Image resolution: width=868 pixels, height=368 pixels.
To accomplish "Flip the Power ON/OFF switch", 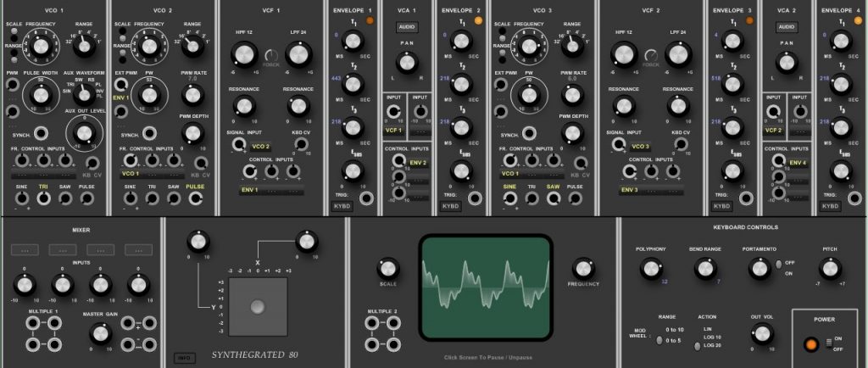I will [x=828, y=343].
